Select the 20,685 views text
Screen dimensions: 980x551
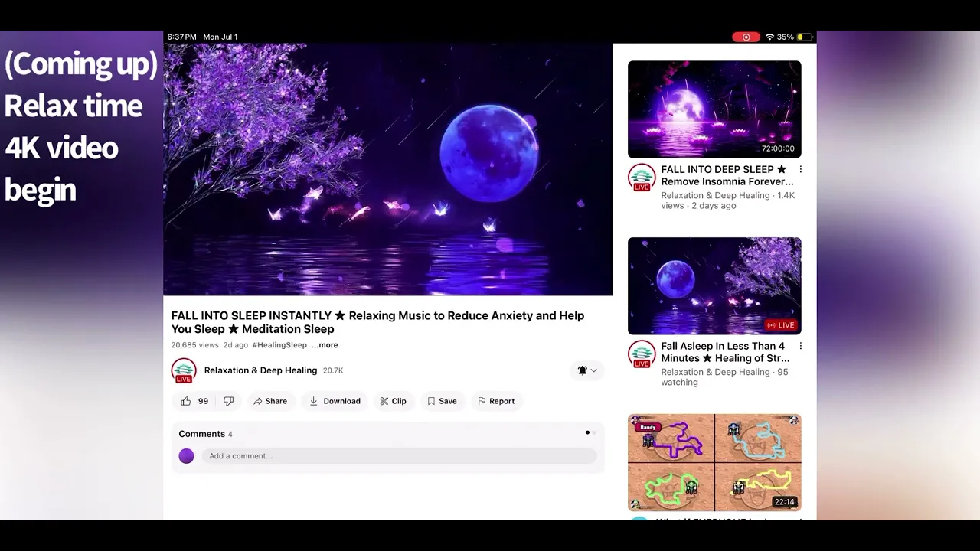pyautogui.click(x=194, y=345)
